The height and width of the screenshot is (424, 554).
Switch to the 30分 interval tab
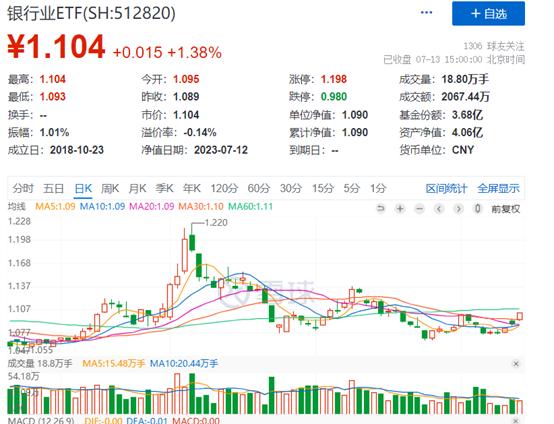tap(291, 188)
